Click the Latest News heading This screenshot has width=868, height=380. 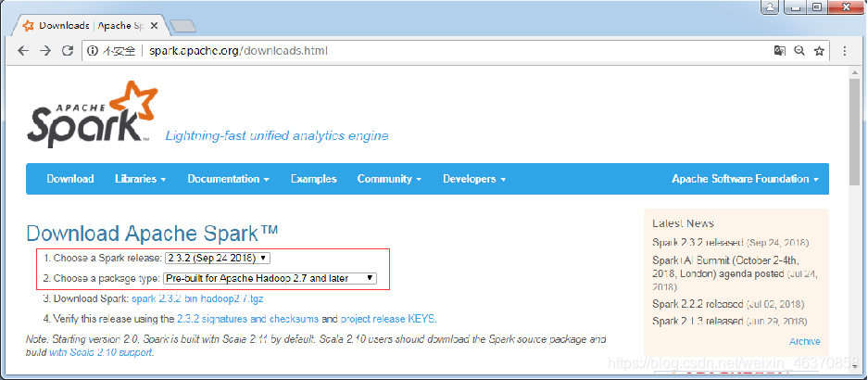pyautogui.click(x=683, y=223)
